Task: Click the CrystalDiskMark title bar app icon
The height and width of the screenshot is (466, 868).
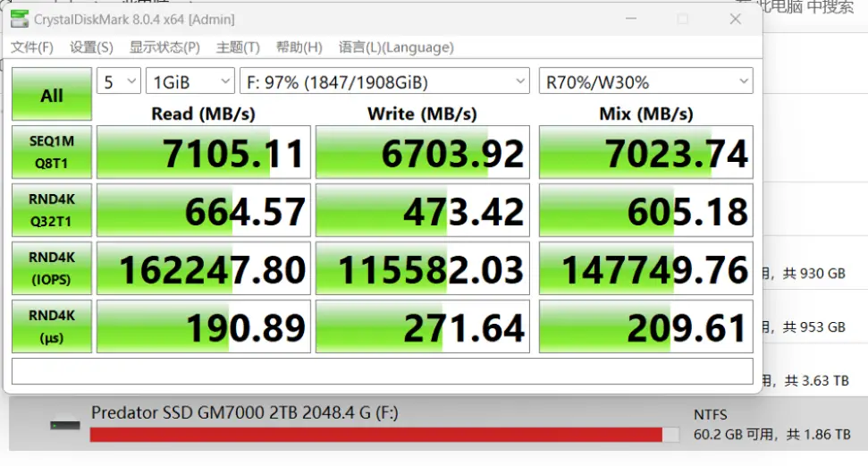Action: pos(19,19)
